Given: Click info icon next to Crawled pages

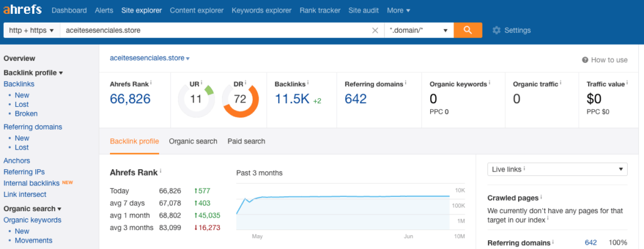Looking at the screenshot, I should pos(541,197).
